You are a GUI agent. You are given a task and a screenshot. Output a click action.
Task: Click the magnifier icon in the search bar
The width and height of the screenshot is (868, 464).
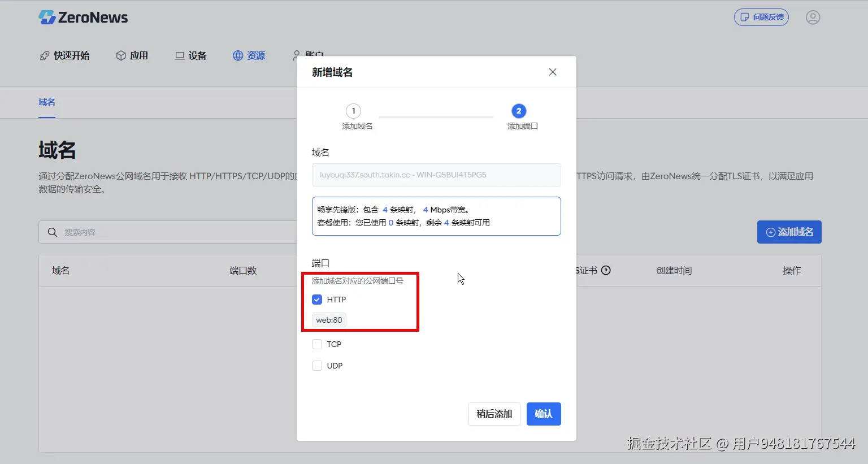pyautogui.click(x=53, y=232)
